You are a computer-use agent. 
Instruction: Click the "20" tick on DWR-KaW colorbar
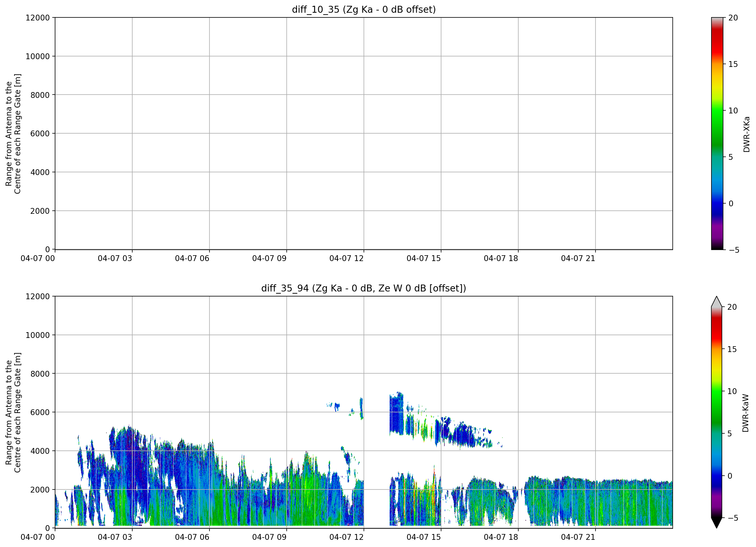pos(732,307)
